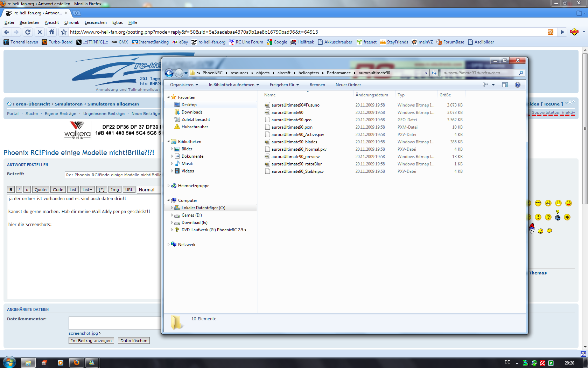Image resolution: width=588 pixels, height=368 pixels.
Task: Select the rc-heli-fan.org Antwort tab
Action: click(37, 13)
